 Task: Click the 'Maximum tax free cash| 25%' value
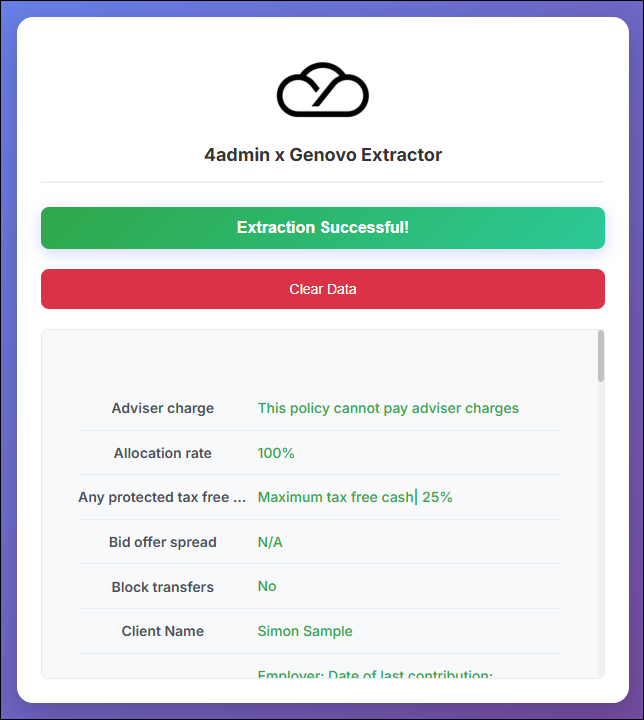coord(355,497)
